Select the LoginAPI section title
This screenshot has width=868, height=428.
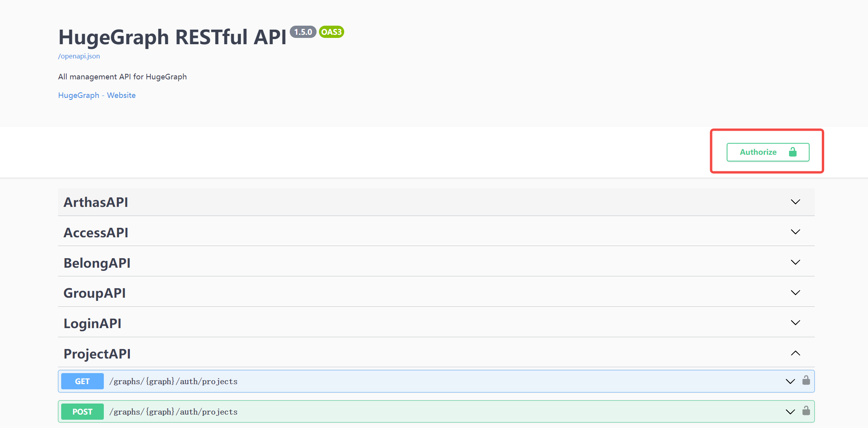point(92,323)
